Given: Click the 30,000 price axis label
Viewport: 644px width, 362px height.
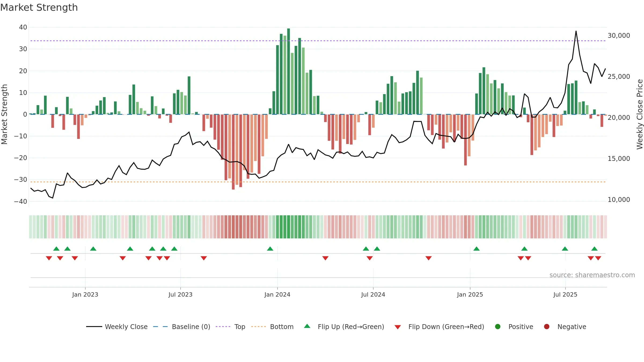Looking at the screenshot, I should 619,36.
